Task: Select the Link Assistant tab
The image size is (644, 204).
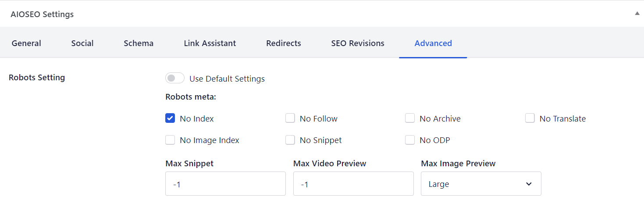Action: (210, 43)
